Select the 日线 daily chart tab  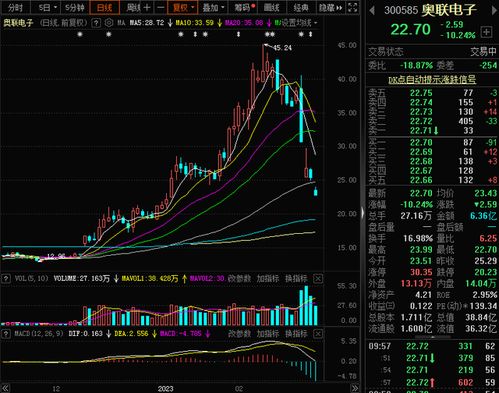pyautogui.click(x=104, y=7)
